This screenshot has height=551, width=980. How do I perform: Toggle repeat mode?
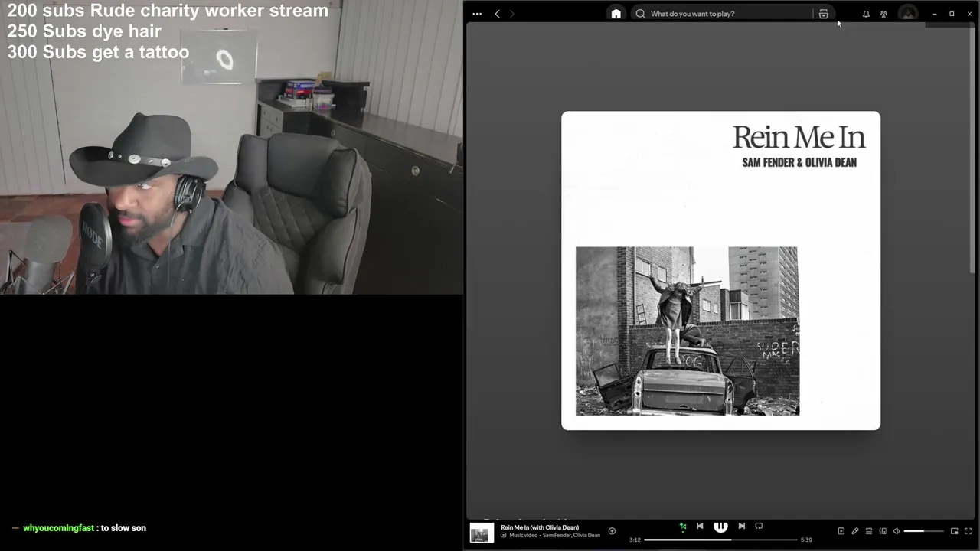click(x=759, y=526)
